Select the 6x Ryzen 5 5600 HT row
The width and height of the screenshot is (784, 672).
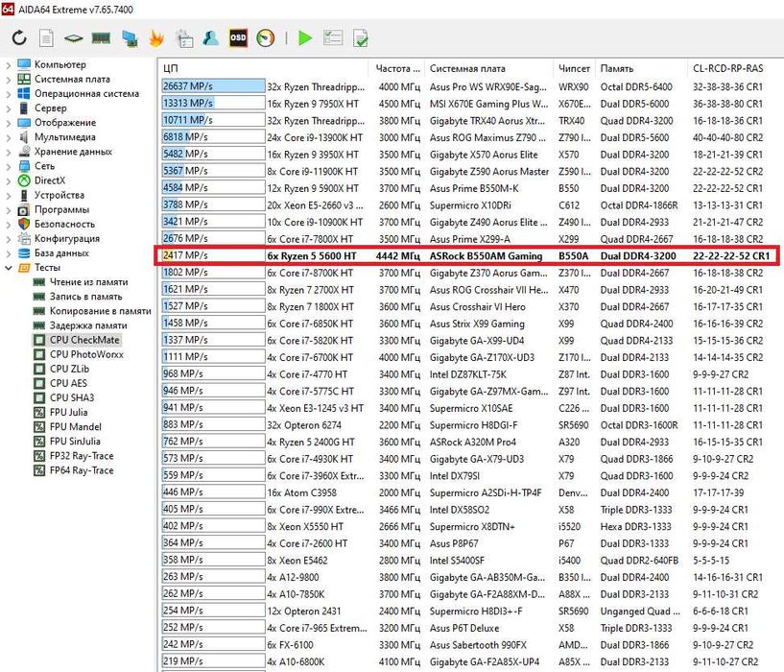[x=467, y=255]
